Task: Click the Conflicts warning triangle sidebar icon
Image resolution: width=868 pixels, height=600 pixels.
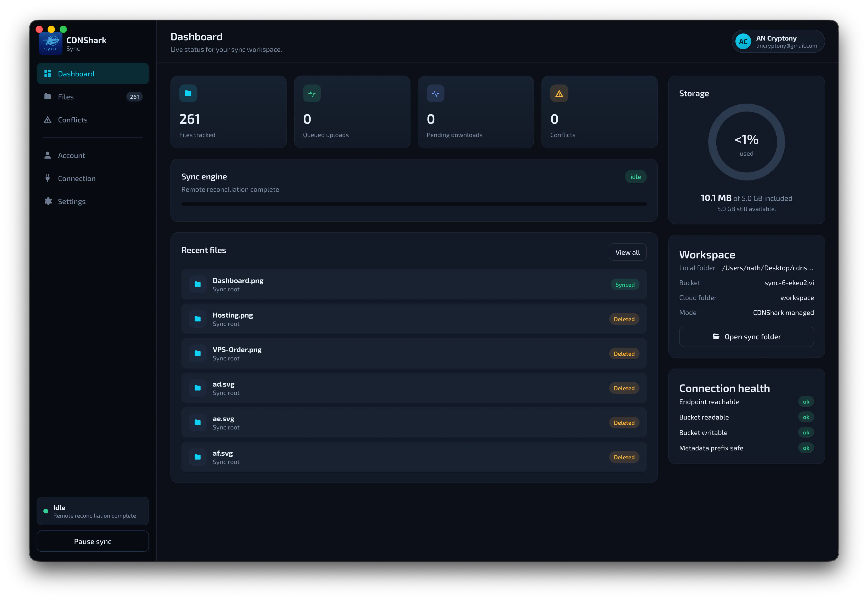Action: point(48,120)
